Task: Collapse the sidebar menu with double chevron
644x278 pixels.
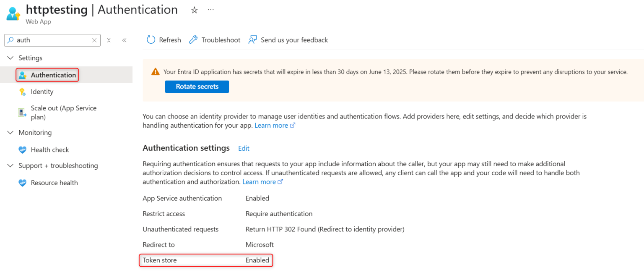Action: (124, 40)
